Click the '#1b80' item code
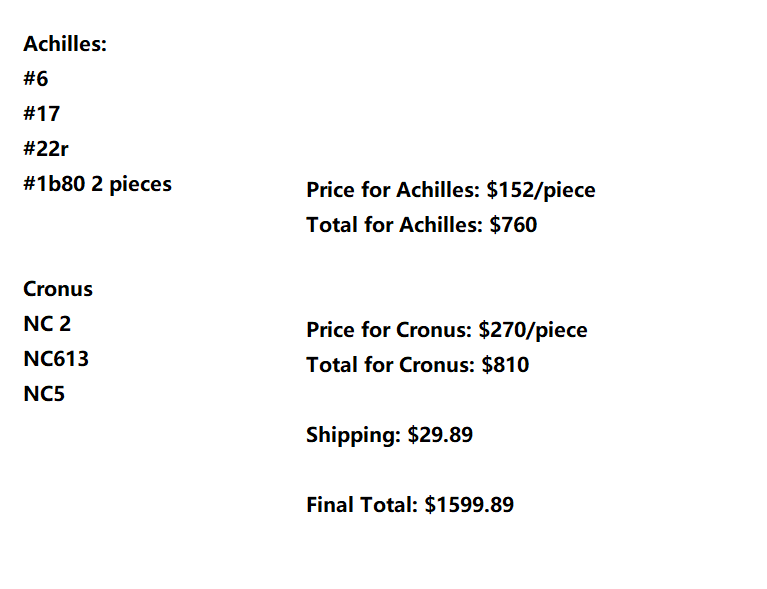 click(x=54, y=185)
